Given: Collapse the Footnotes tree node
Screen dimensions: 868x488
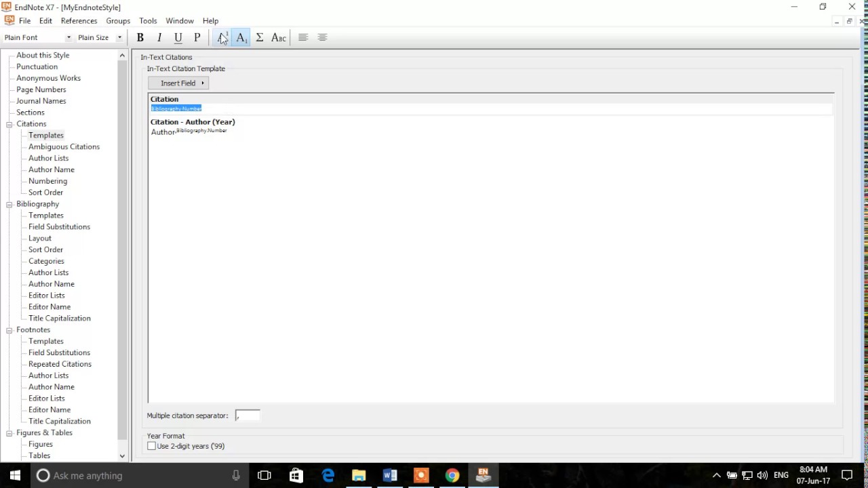Looking at the screenshot, I should click(x=9, y=330).
